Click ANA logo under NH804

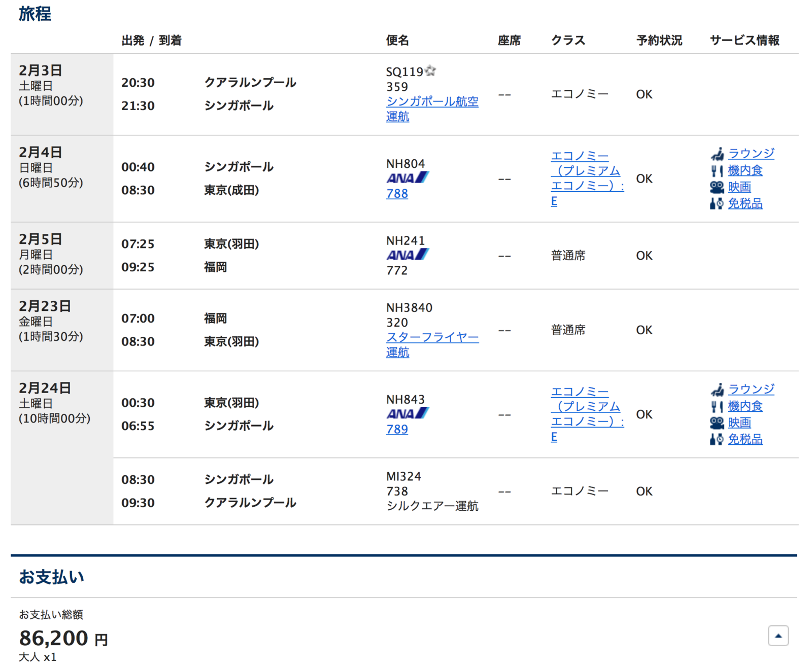click(x=408, y=178)
